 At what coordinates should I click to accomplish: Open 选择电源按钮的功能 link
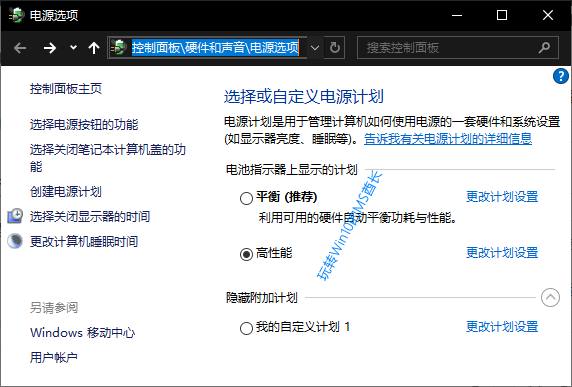point(84,125)
